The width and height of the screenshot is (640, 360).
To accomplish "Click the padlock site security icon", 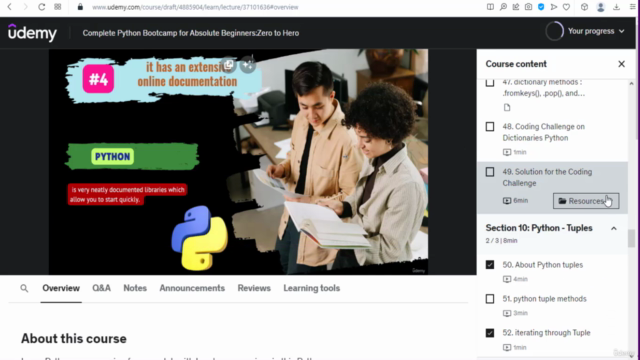I will pyautogui.click(x=80, y=7).
